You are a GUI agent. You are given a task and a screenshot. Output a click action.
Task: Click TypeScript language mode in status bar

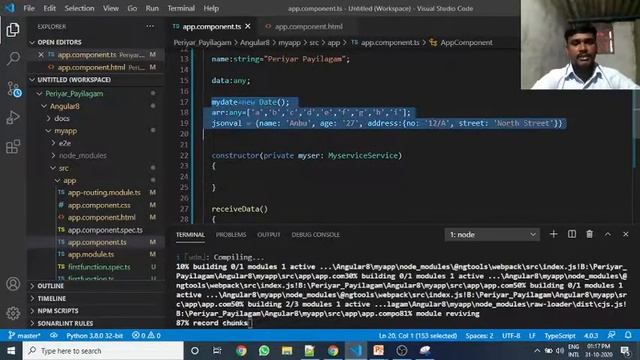560,336
